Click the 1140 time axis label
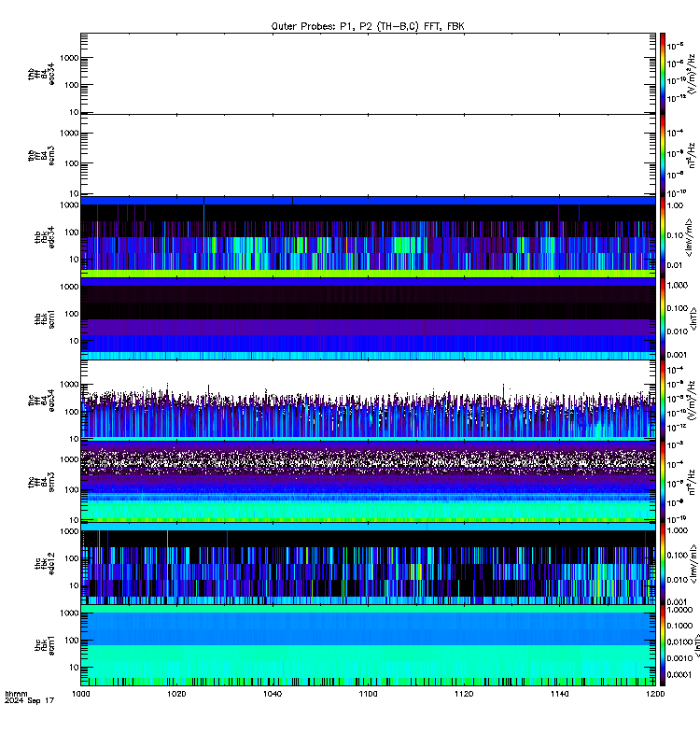 (559, 694)
